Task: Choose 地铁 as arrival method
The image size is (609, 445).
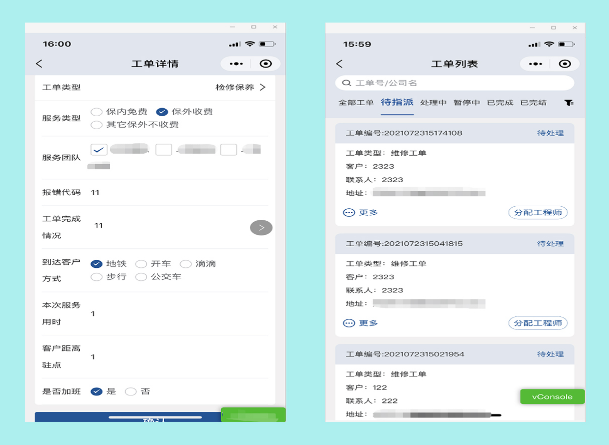Action: [96, 264]
